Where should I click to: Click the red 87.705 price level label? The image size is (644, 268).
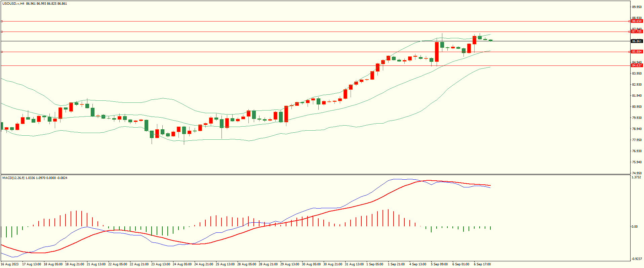(637, 32)
